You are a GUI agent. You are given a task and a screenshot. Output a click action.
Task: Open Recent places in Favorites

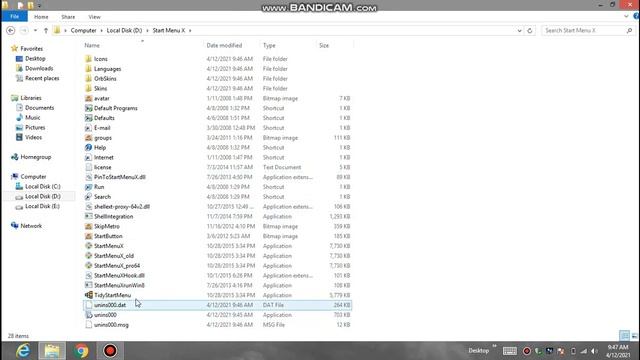(x=42, y=78)
